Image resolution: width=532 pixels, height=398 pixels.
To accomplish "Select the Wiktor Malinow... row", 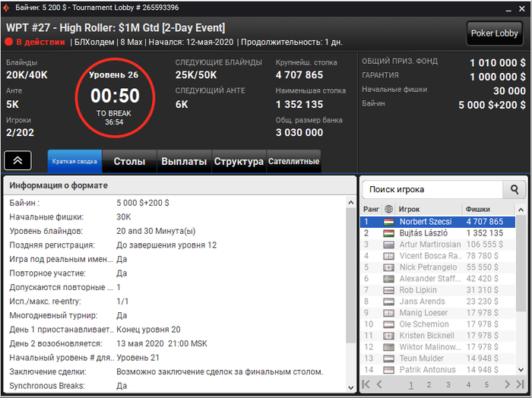I will tap(438, 347).
